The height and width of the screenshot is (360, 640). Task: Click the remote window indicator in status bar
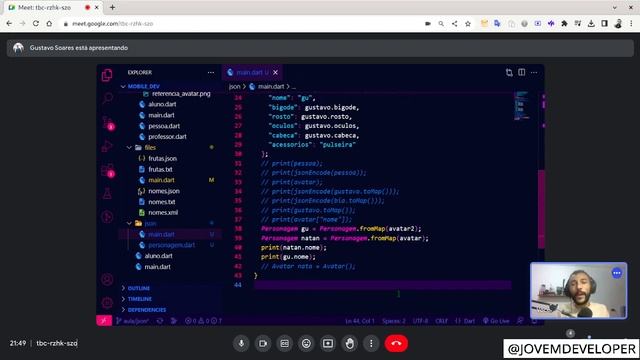tap(104, 321)
